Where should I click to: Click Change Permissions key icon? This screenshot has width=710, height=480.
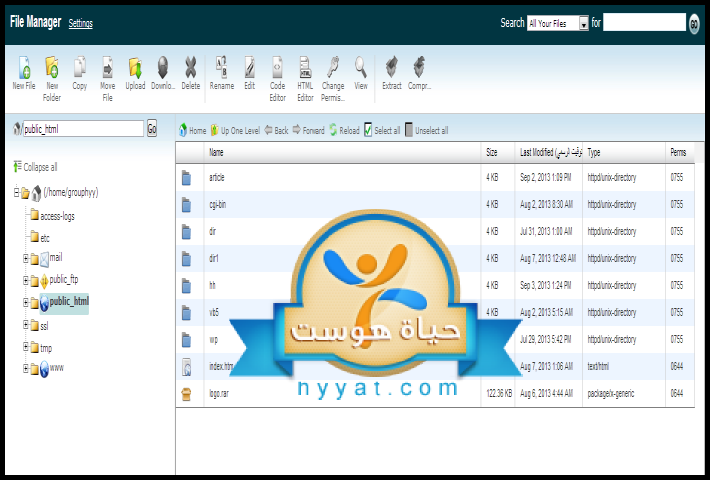point(333,67)
